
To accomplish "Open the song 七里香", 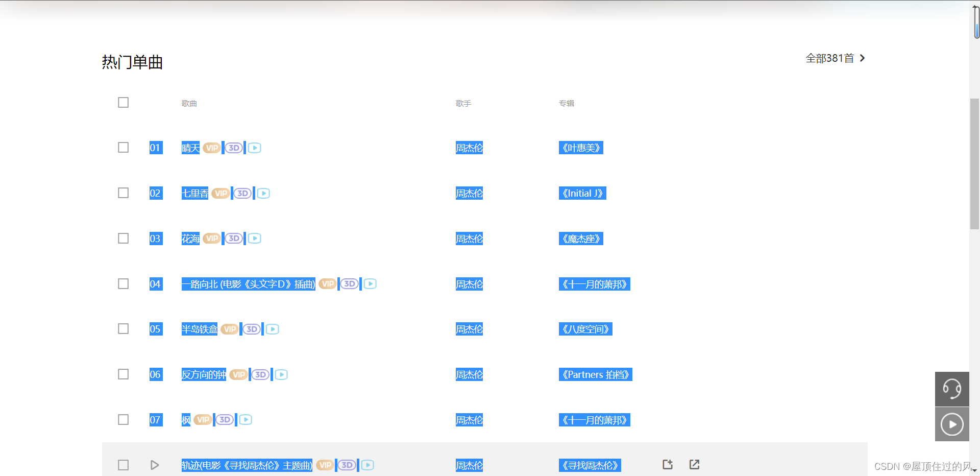I will (195, 194).
